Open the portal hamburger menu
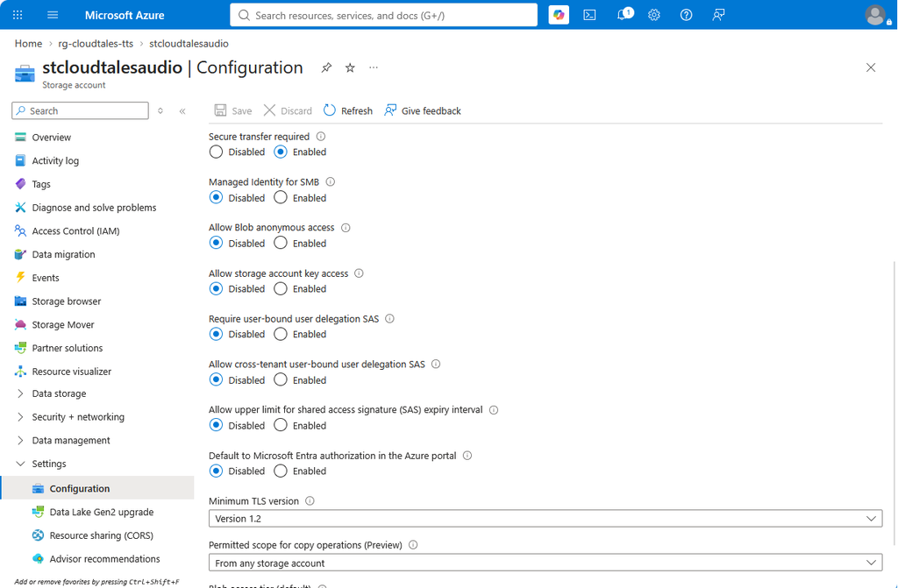This screenshot has width=898, height=588. [x=53, y=15]
